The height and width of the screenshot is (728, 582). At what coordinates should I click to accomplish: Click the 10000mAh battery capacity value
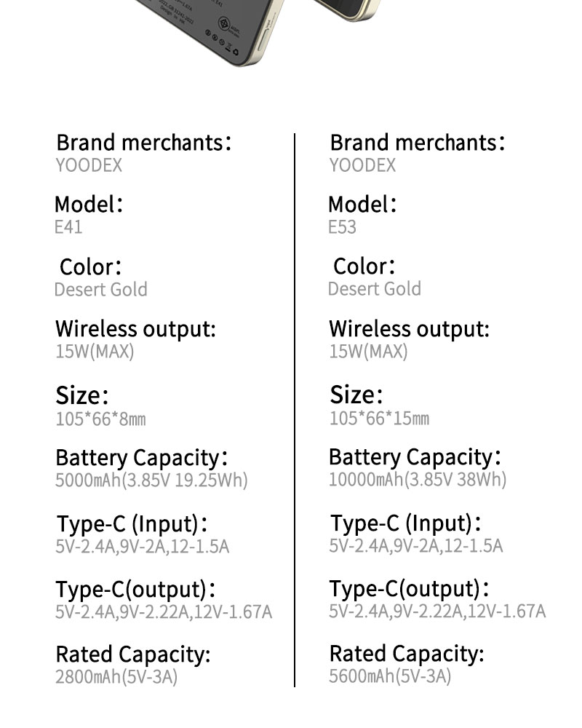tap(417, 480)
